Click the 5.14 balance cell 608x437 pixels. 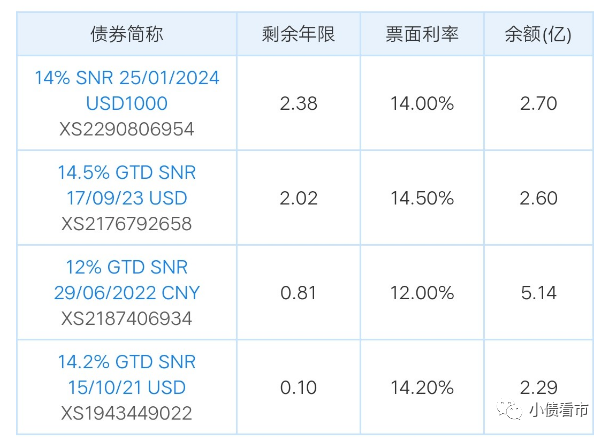[x=539, y=293]
